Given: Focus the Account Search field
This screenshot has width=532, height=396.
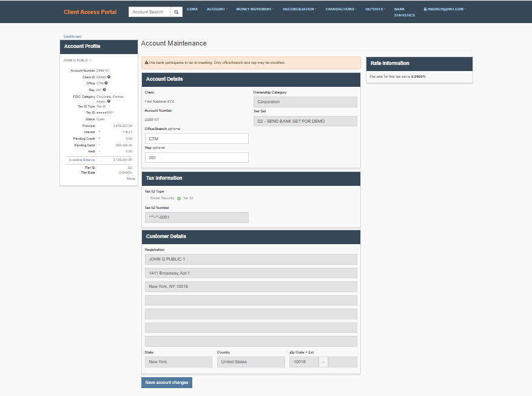Looking at the screenshot, I should point(149,12).
